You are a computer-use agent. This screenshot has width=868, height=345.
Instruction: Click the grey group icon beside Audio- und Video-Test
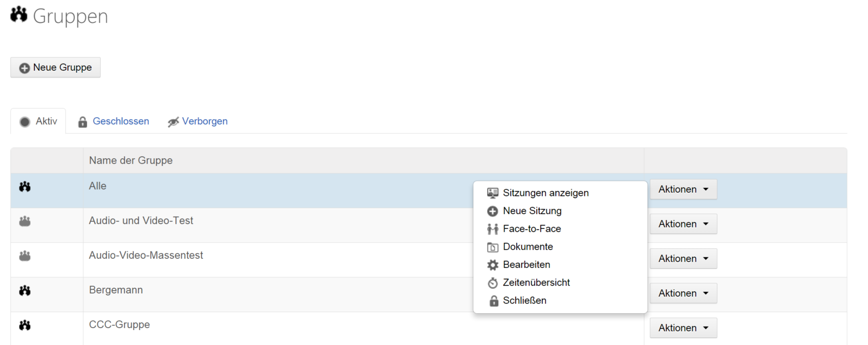click(25, 221)
